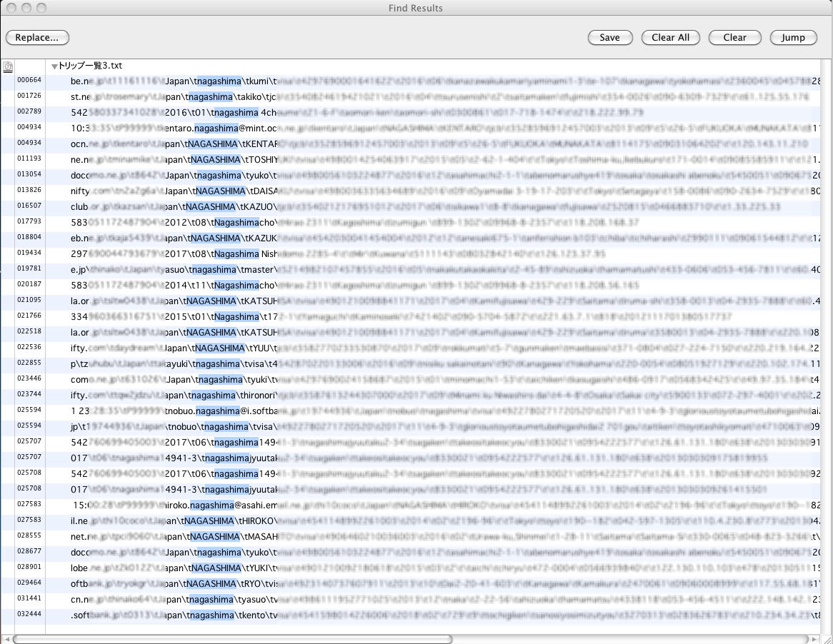Click the horizontal scrollbar right arrow
Image resolution: width=833 pixels, height=644 pixels.
pos(815,639)
